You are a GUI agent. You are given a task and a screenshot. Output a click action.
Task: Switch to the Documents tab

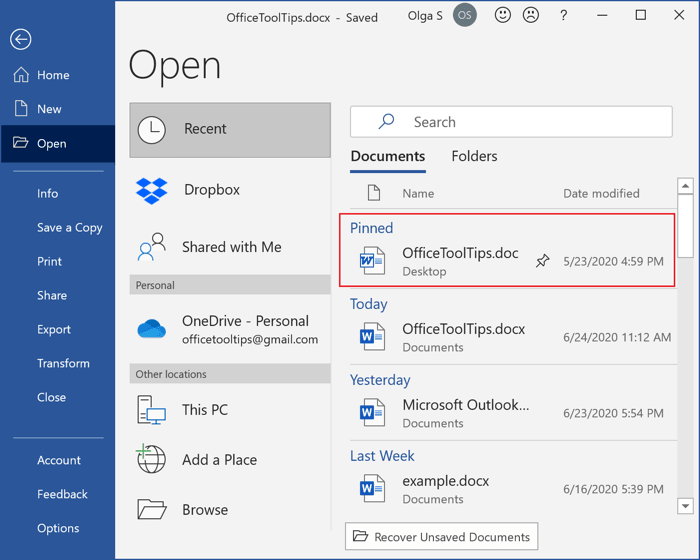(x=388, y=156)
